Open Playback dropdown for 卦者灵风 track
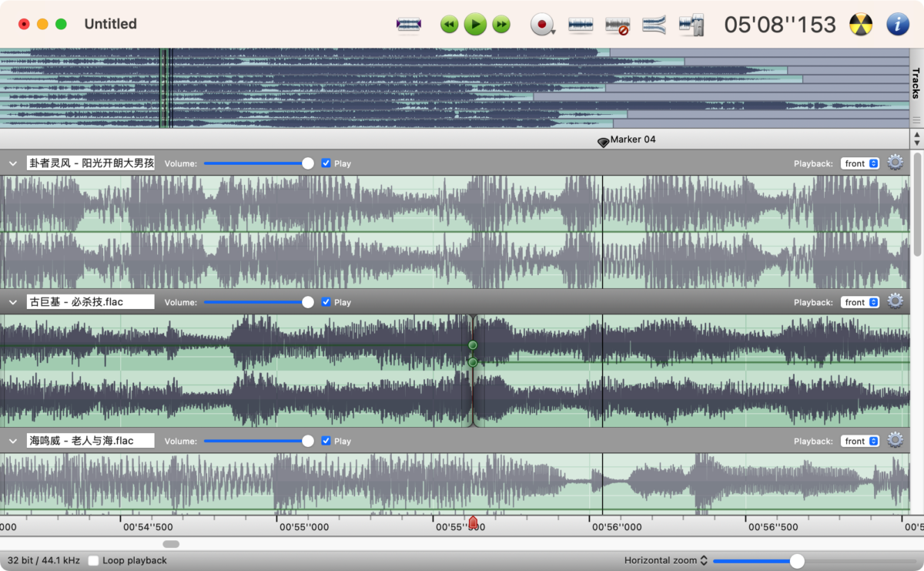Screen dimensions: 924x571 tap(860, 163)
